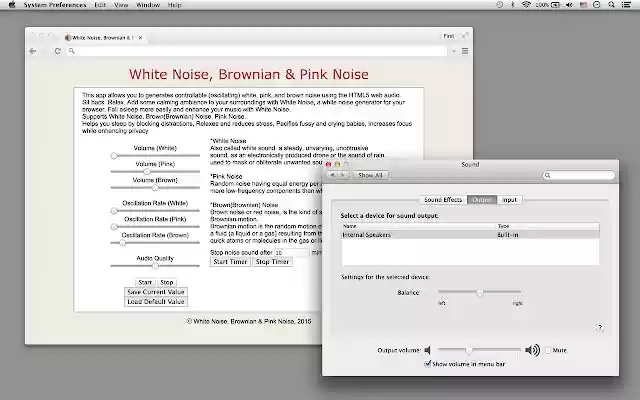
Task: Click the Start noise button
Action: coord(145,282)
